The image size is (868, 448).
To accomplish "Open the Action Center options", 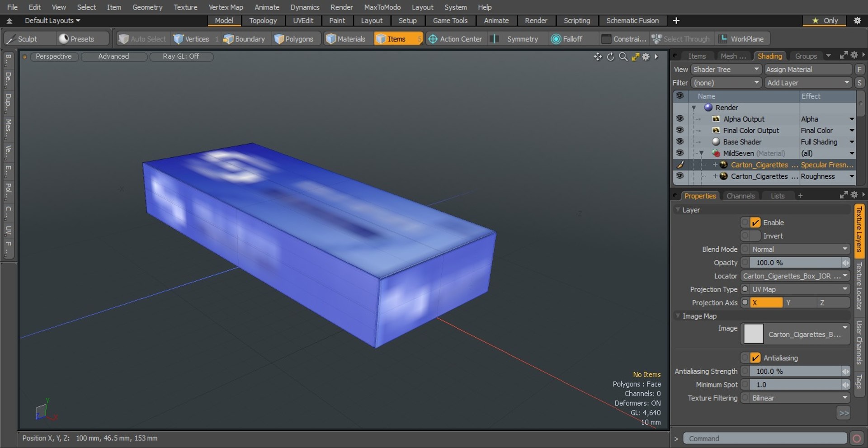I will (x=455, y=39).
